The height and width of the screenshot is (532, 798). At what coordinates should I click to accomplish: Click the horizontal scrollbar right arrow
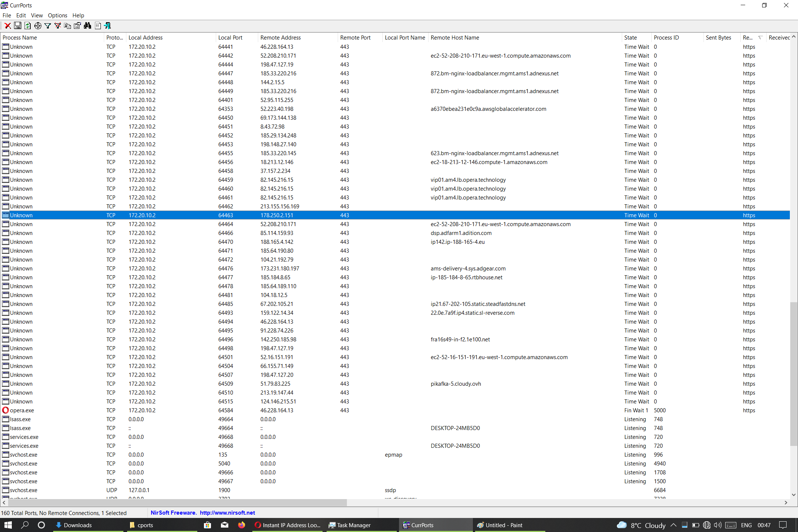click(786, 502)
